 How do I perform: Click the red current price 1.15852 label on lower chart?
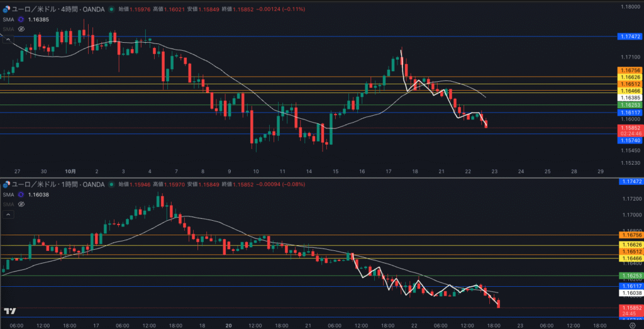[630, 308]
